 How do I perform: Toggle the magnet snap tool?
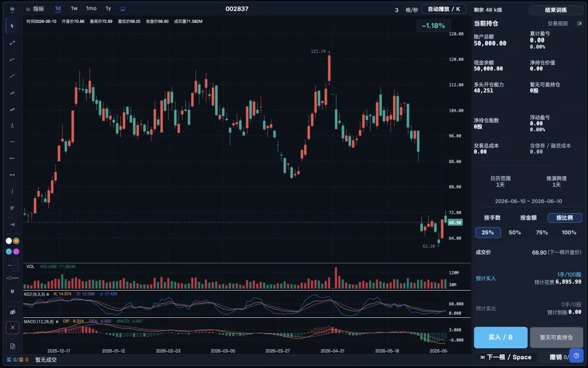point(13,291)
